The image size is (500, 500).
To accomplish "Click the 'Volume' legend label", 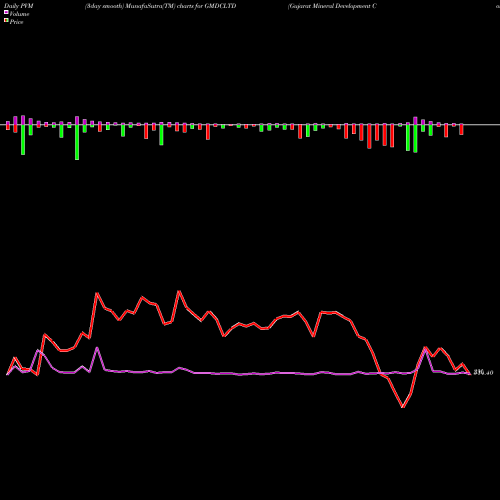I will [x=19, y=14].
